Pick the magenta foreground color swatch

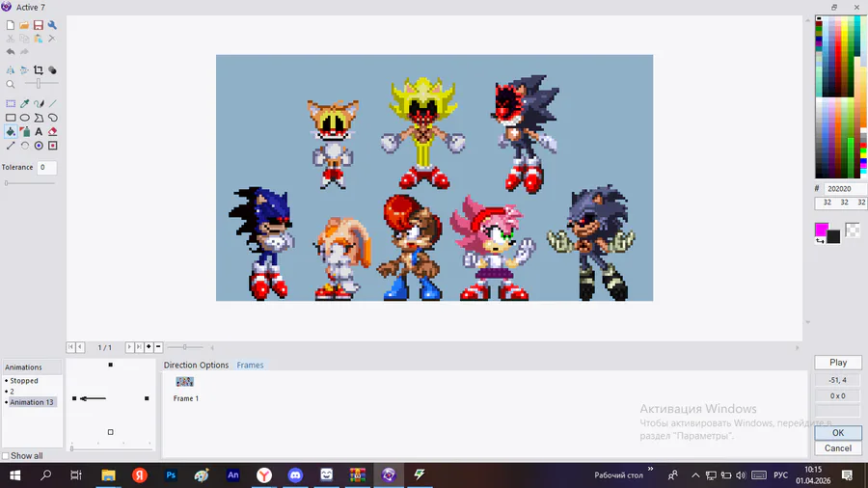click(822, 230)
